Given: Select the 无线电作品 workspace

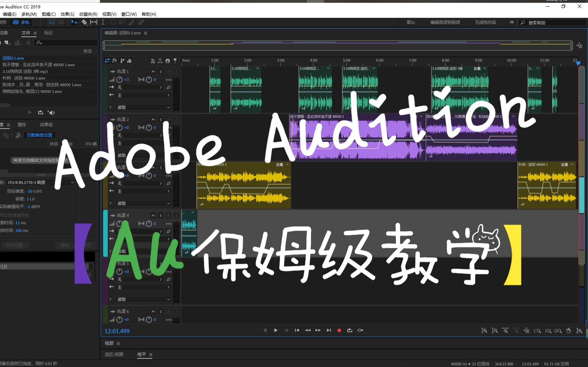Looking at the screenshot, I should (x=485, y=22).
